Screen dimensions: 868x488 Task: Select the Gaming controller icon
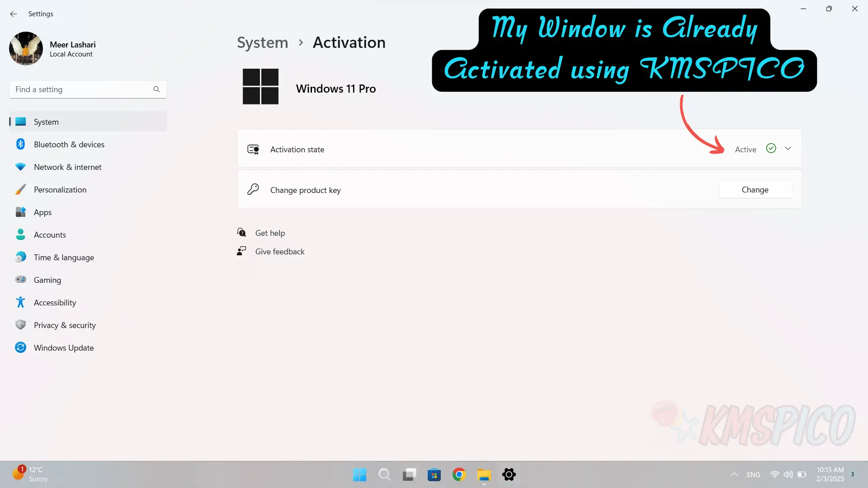point(20,280)
